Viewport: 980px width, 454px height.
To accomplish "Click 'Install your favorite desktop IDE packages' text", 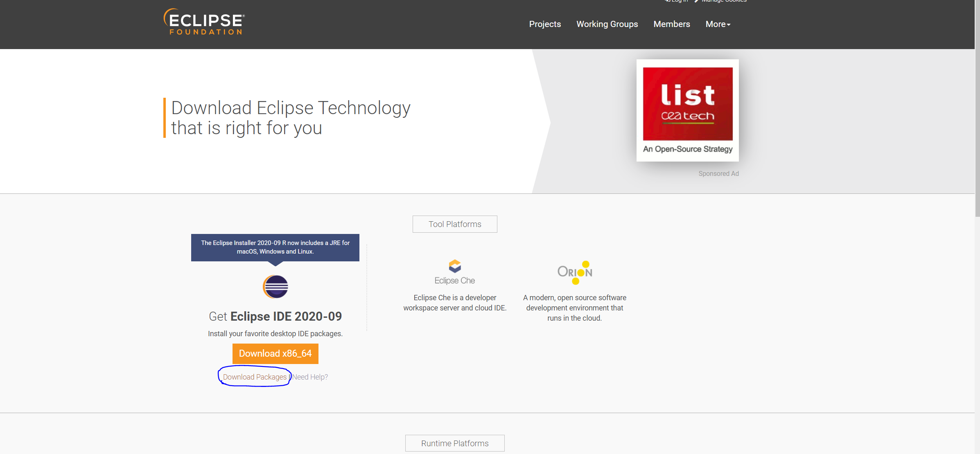I will pos(275,334).
